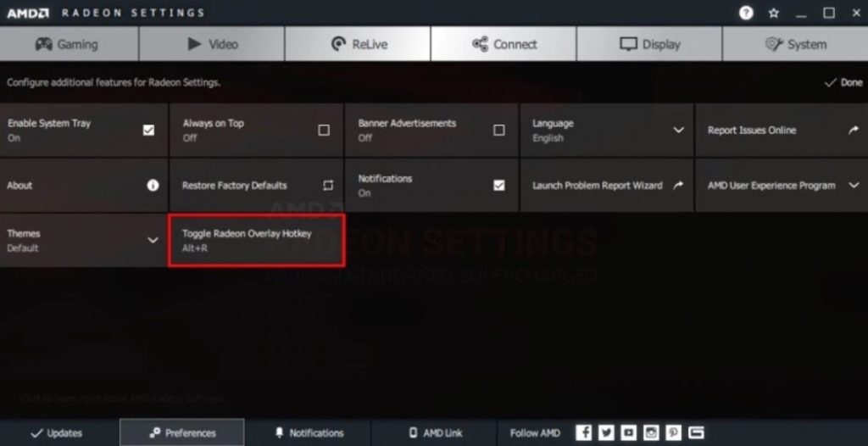The height and width of the screenshot is (446, 868).
Task: Click the Done button
Action: (x=843, y=82)
